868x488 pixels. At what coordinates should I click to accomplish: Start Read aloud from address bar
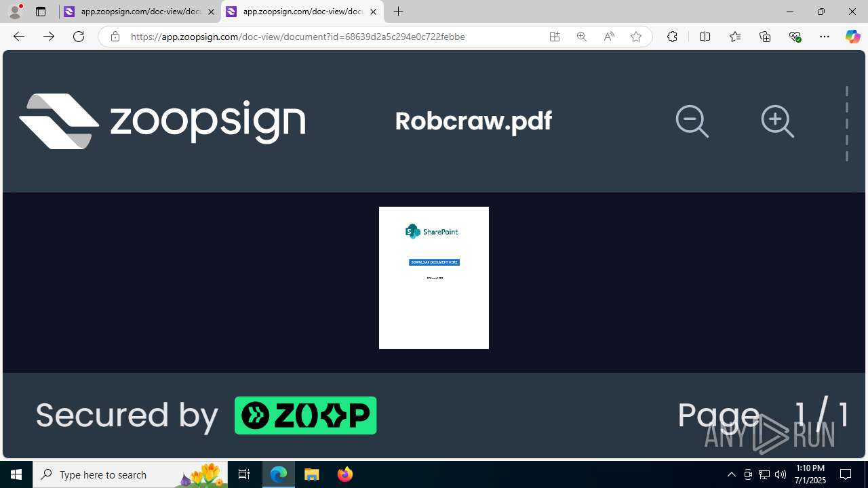click(x=609, y=37)
